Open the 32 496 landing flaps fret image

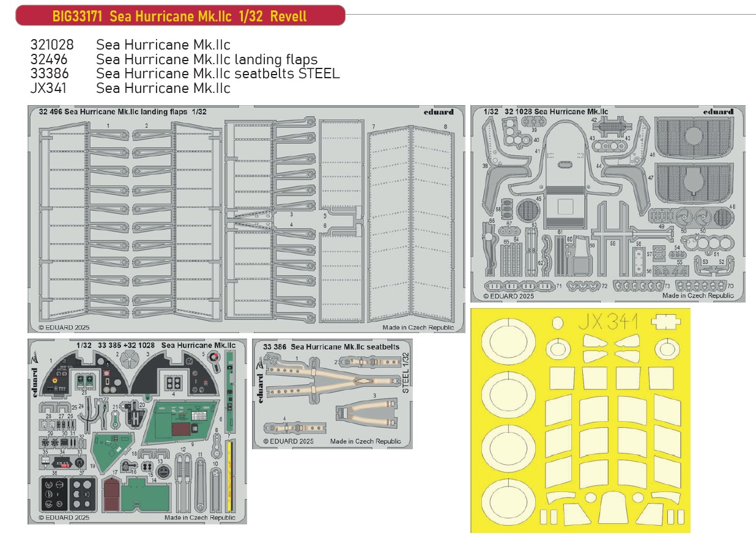[x=246, y=219]
